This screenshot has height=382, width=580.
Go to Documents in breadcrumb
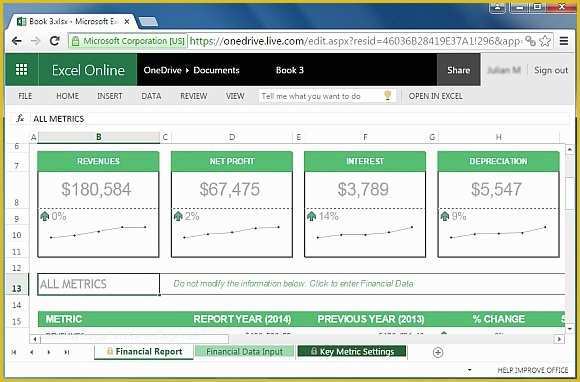click(216, 70)
